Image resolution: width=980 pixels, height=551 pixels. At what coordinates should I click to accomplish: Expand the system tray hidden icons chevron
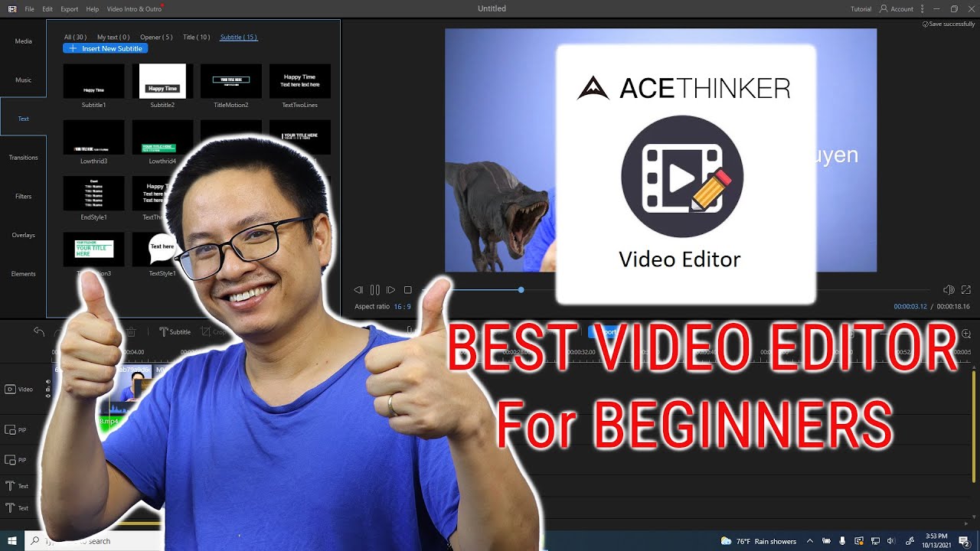[x=809, y=541]
